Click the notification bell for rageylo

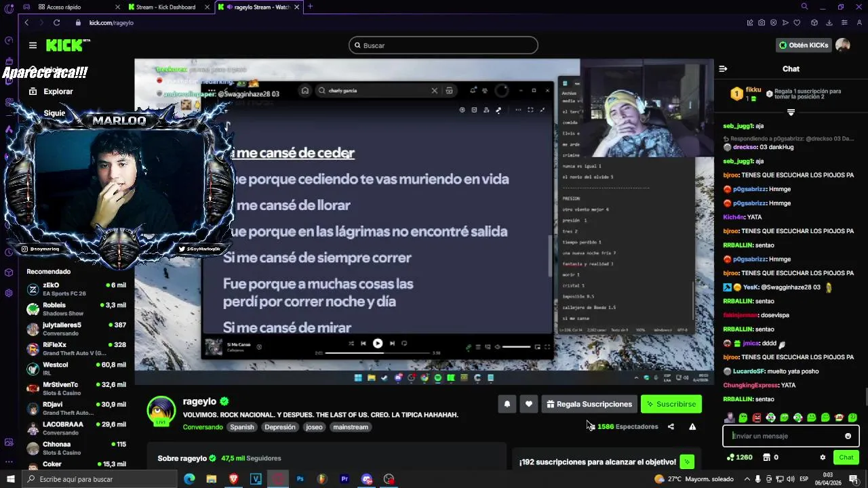click(507, 404)
